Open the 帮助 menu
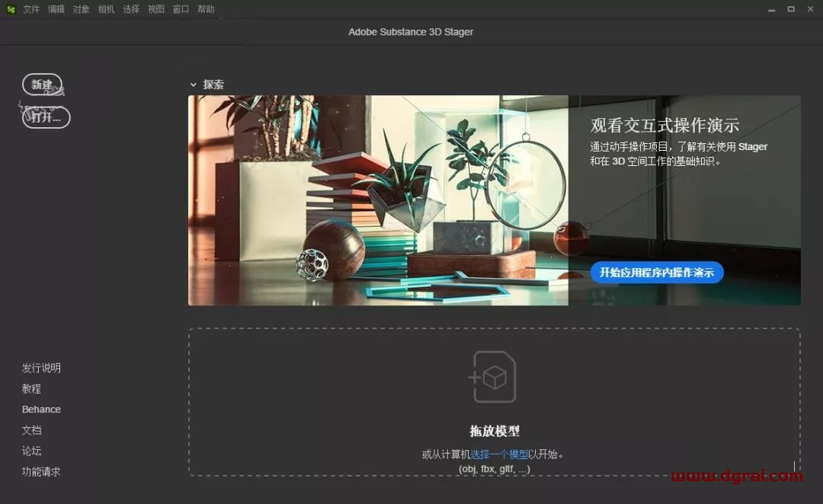 (x=206, y=8)
